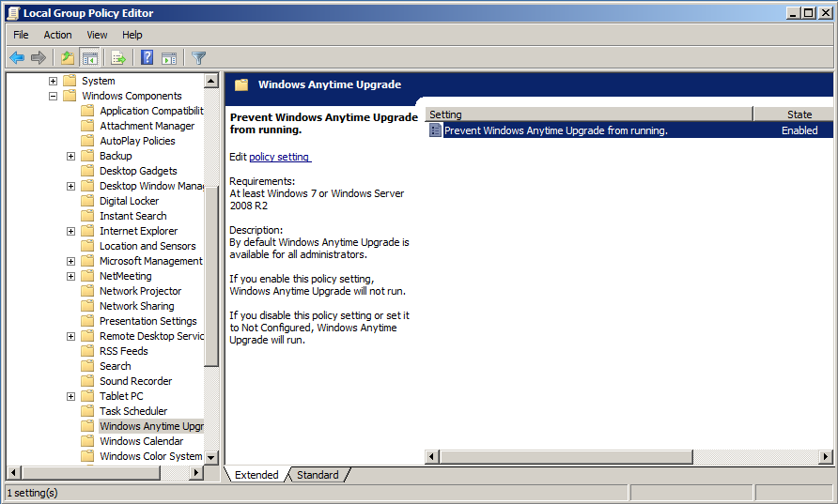Click settings list horizontal scrollbar thumb
The width and height of the screenshot is (838, 504).
(x=566, y=456)
